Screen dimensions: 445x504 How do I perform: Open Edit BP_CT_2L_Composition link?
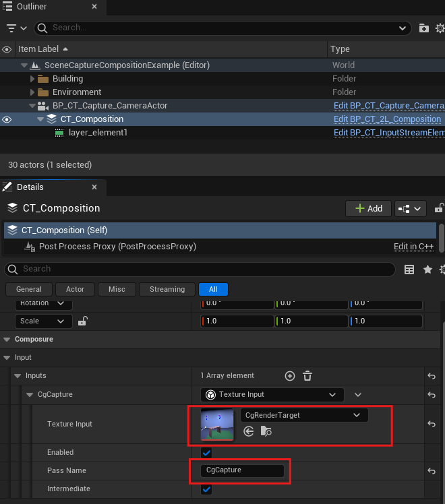click(x=387, y=119)
